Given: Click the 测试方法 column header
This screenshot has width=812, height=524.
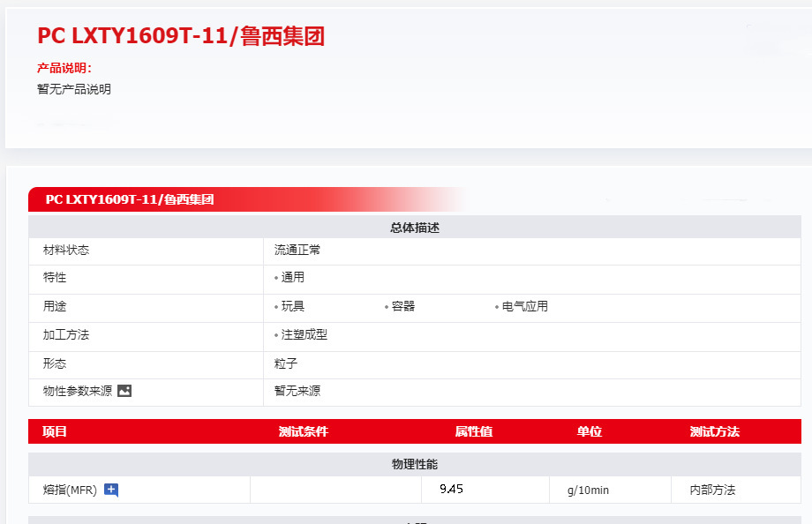Looking at the screenshot, I should 715,431.
